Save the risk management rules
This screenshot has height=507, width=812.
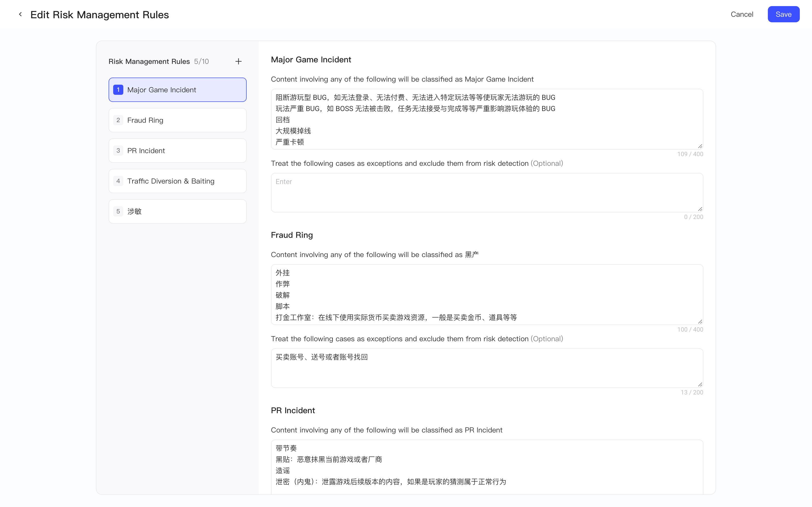pos(784,14)
